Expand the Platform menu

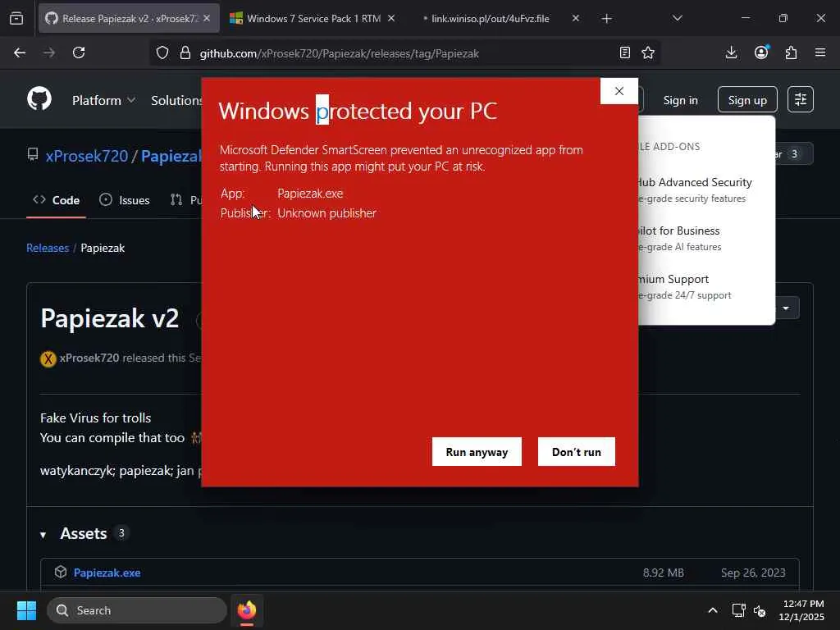[x=103, y=100]
